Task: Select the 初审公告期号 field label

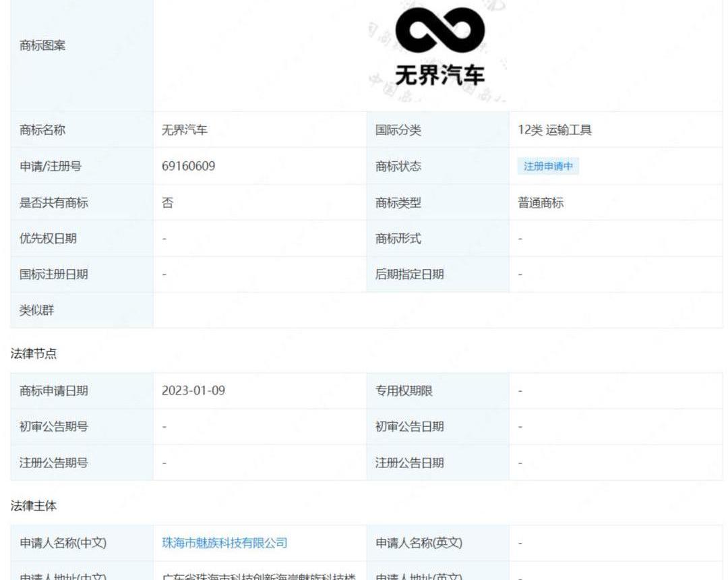Action: click(x=54, y=426)
